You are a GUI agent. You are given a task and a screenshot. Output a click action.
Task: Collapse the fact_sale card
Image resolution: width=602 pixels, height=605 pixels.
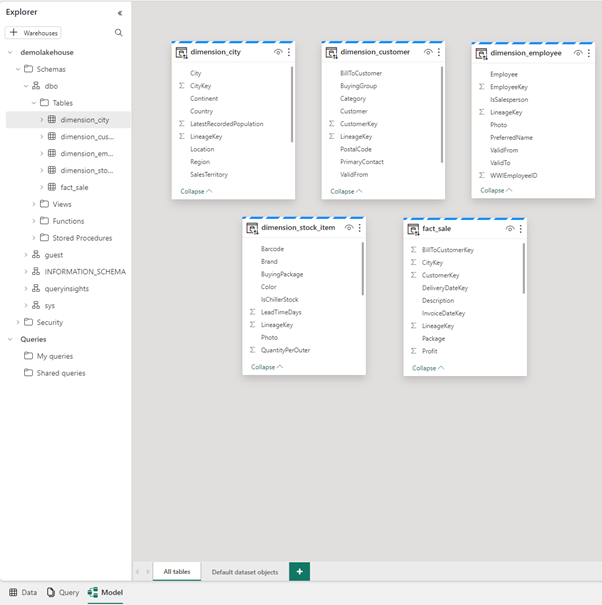click(x=428, y=368)
